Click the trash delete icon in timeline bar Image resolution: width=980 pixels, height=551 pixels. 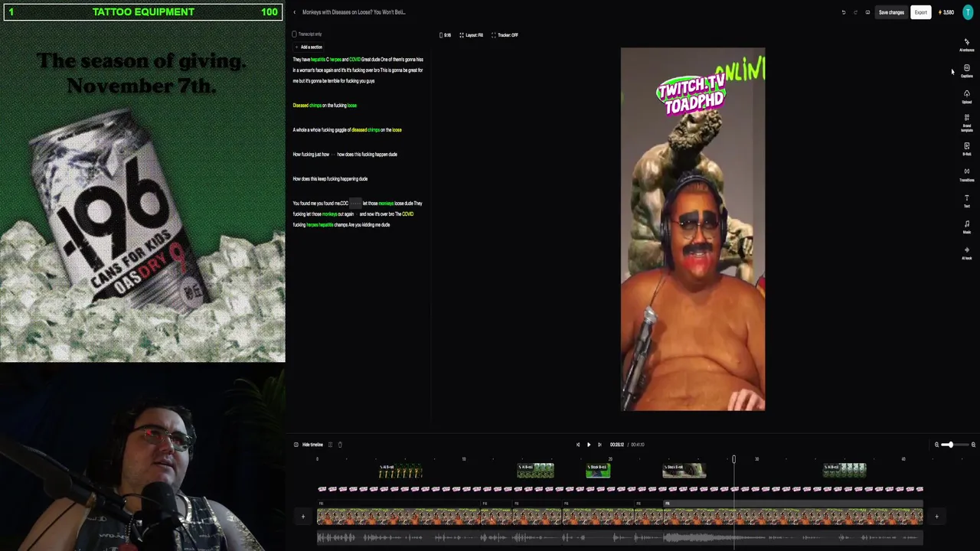pyautogui.click(x=340, y=445)
